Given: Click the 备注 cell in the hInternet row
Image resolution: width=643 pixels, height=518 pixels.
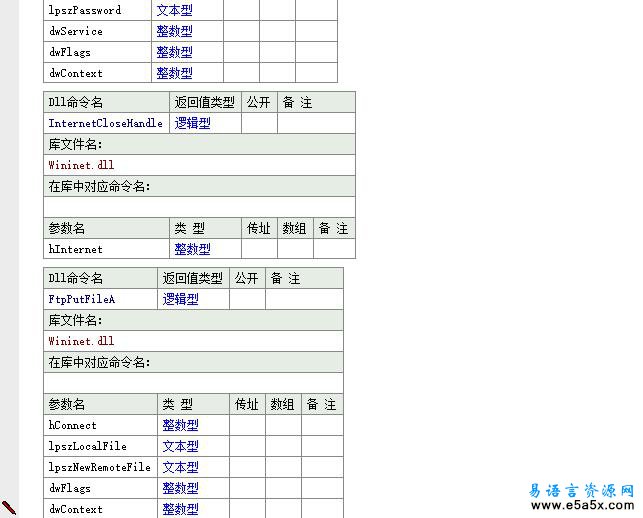Looking at the screenshot, I should (334, 249).
